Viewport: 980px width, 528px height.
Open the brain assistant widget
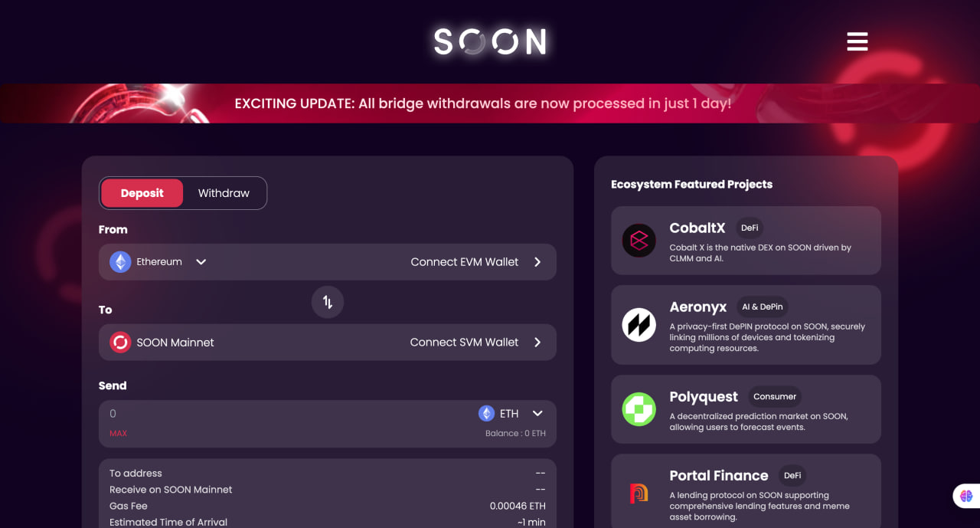pos(965,496)
